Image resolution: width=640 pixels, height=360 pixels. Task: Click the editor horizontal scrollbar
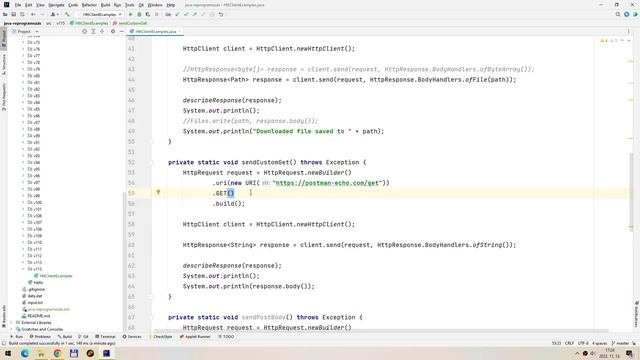tap(380, 331)
